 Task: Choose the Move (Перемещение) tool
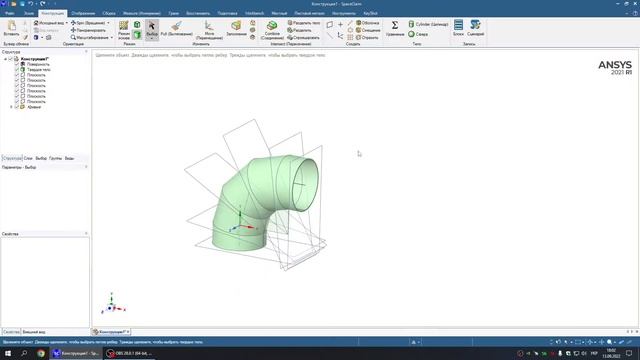pos(209,30)
